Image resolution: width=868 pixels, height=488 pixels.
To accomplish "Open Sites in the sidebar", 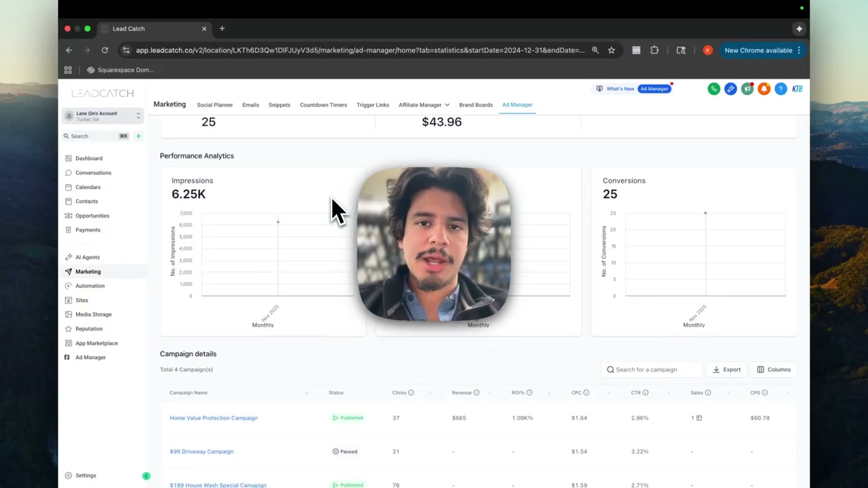I will coord(82,300).
